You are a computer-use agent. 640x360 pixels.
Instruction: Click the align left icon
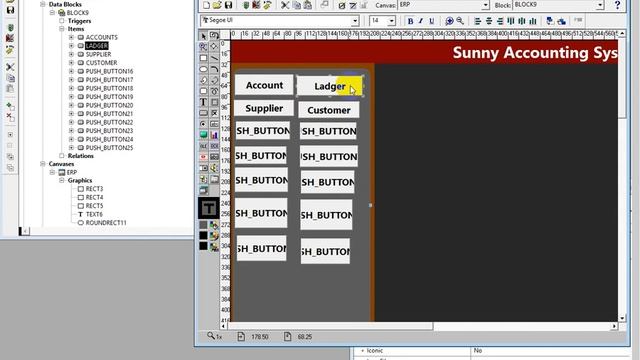point(478,21)
